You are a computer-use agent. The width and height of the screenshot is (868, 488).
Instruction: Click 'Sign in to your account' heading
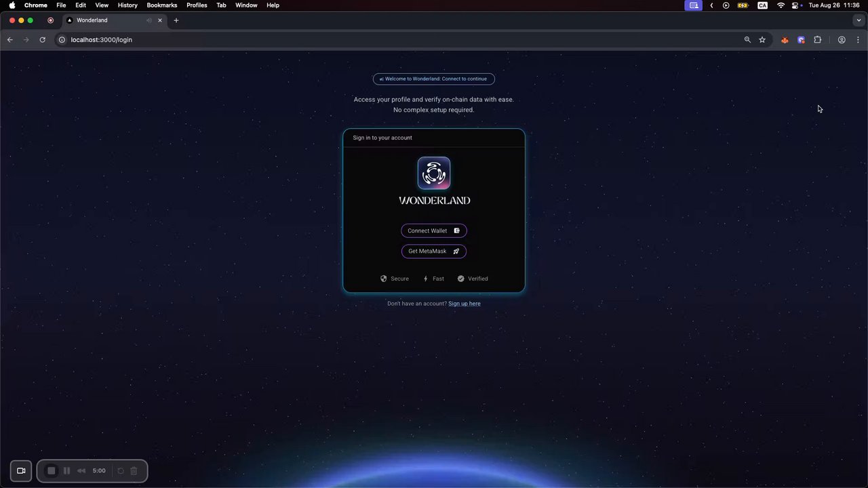pos(382,138)
